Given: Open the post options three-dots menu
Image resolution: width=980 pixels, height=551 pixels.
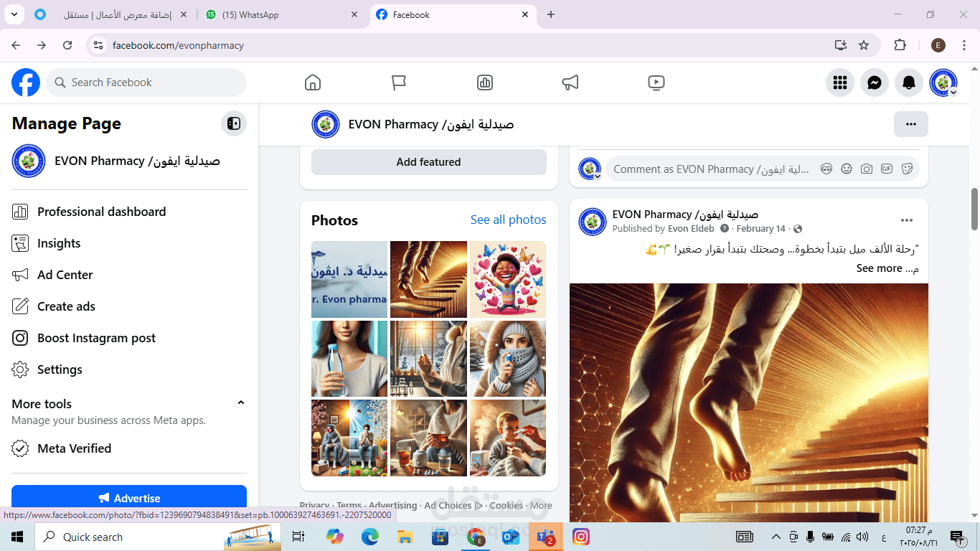Looking at the screenshot, I should point(907,220).
